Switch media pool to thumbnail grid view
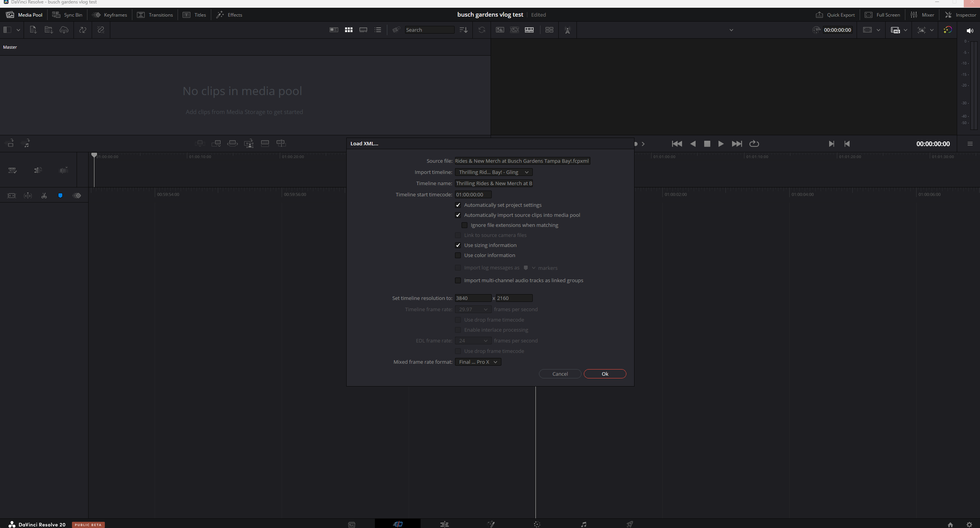Screen dimensions: 980x528 [349, 30]
